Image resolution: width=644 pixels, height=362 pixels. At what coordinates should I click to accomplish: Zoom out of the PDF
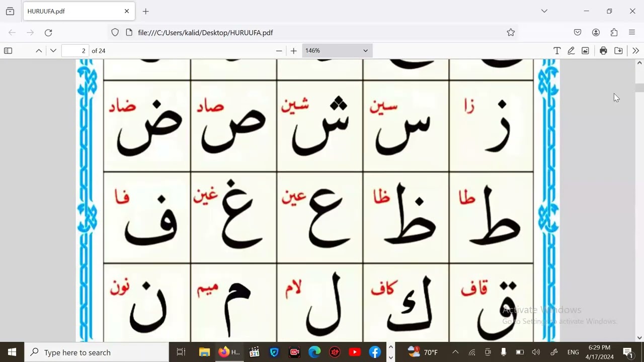tap(279, 51)
